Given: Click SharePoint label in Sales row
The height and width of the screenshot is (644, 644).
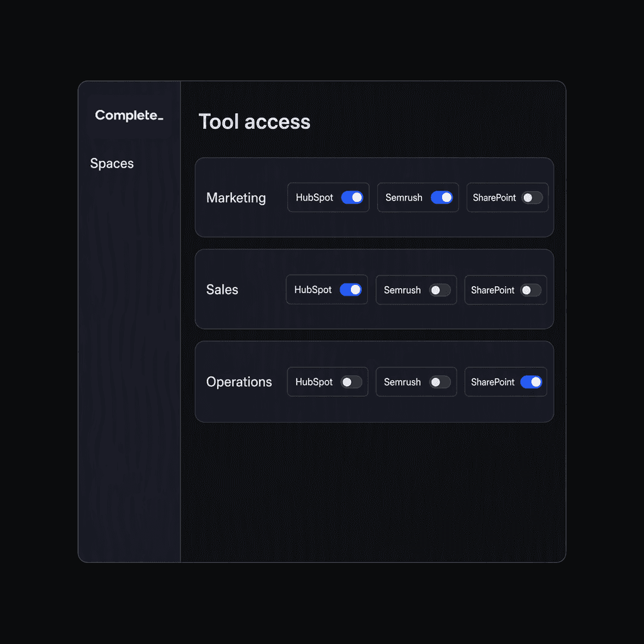Looking at the screenshot, I should tap(492, 290).
